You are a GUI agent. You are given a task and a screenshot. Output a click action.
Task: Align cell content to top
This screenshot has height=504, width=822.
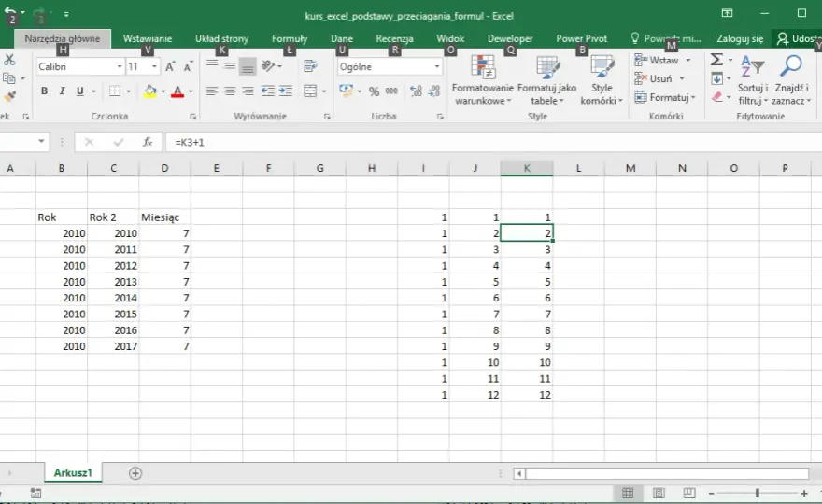[212, 64]
